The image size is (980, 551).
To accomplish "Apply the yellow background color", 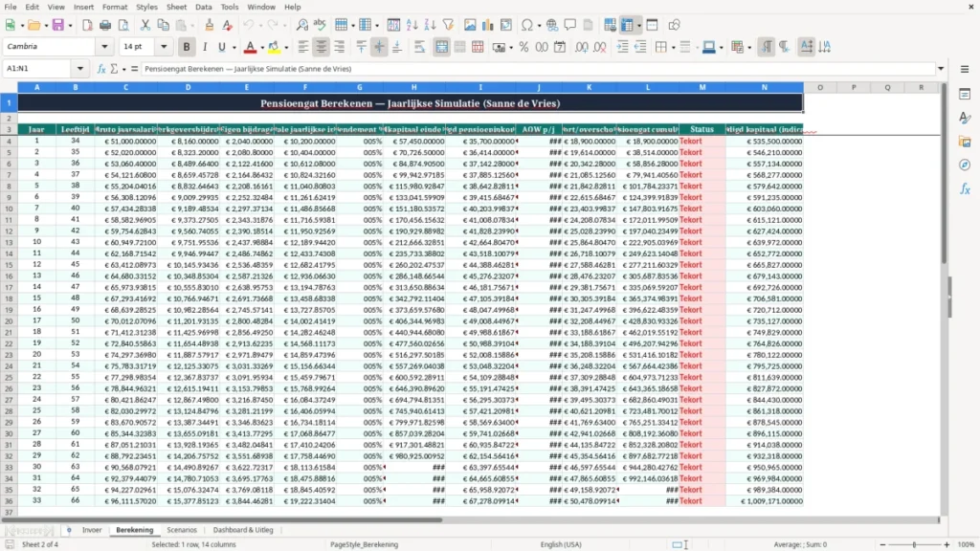I will pyautogui.click(x=274, y=47).
